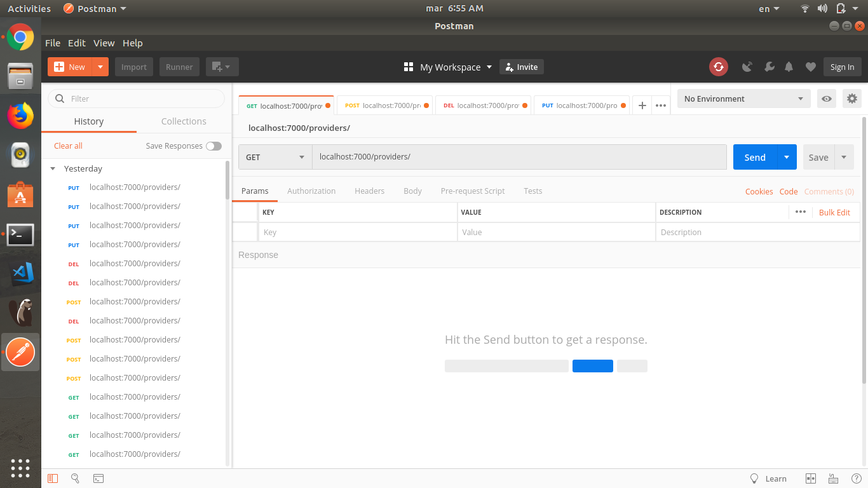Image resolution: width=868 pixels, height=488 pixels.
Task: Show applications grid in the dock
Action: (x=20, y=468)
